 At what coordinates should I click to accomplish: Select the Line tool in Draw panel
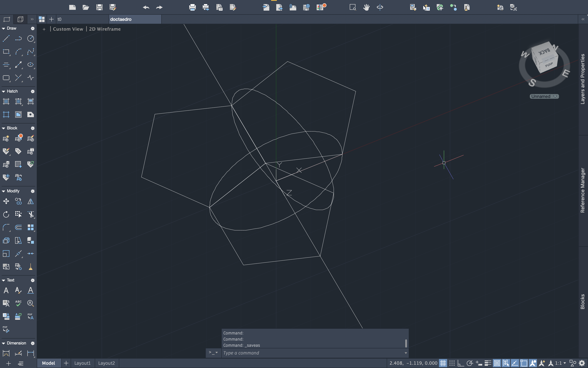(6, 38)
